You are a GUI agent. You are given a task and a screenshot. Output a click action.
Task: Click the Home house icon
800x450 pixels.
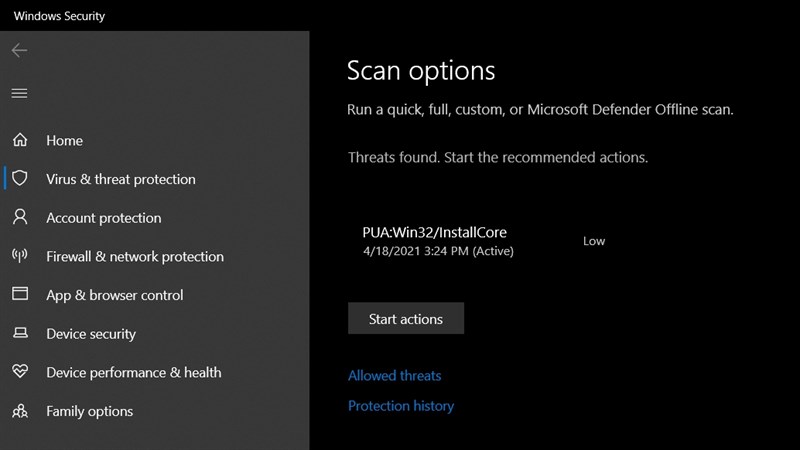(x=20, y=140)
